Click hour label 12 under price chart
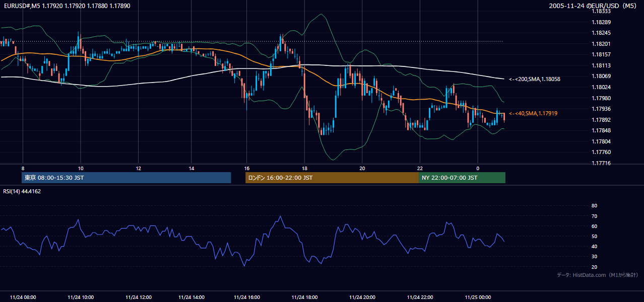This screenshot has height=302, width=644. pyautogui.click(x=138, y=168)
